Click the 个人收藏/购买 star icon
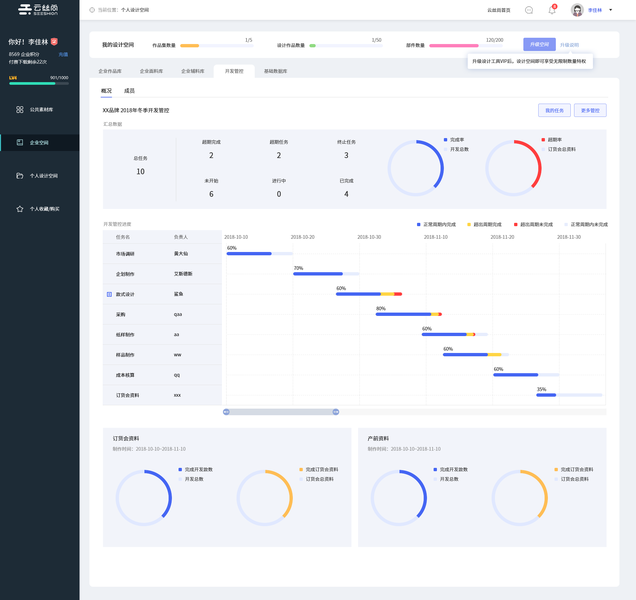This screenshot has width=636, height=600. [x=19, y=209]
